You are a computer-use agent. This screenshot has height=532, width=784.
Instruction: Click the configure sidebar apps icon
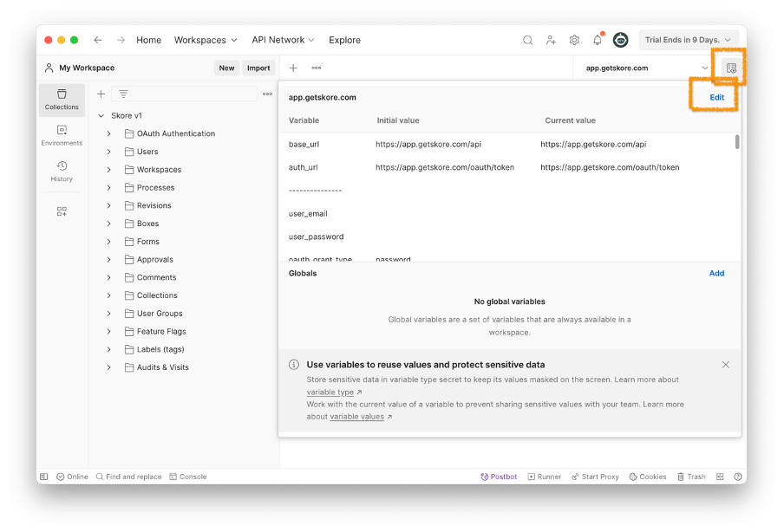62,211
